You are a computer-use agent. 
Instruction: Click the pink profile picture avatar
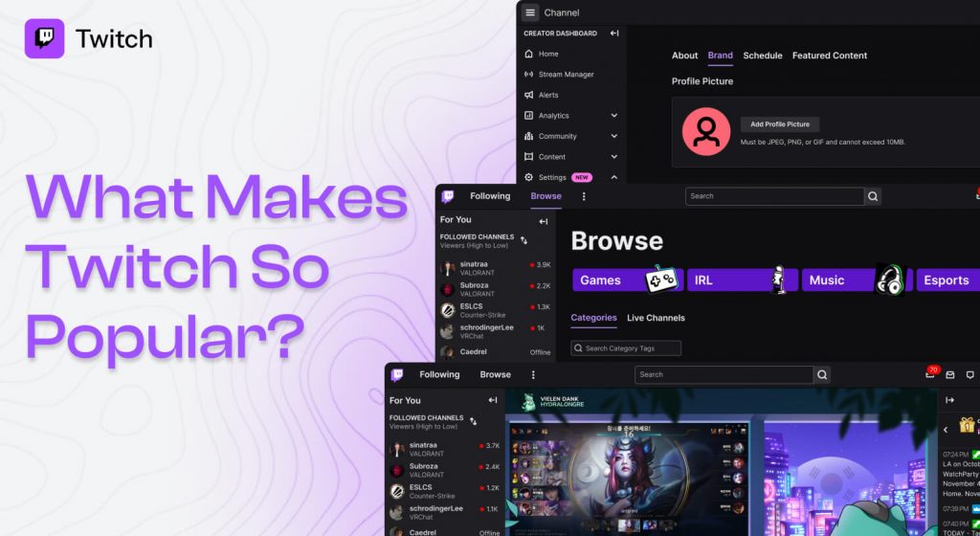tap(706, 131)
